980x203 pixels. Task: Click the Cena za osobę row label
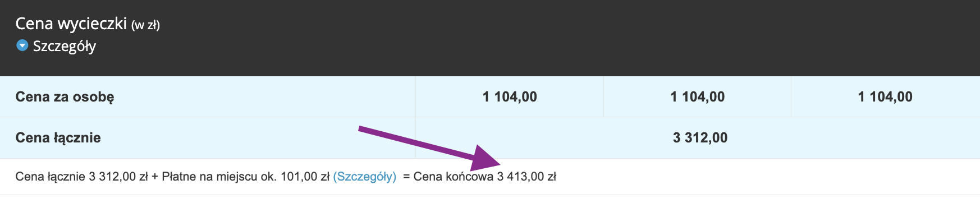tap(65, 97)
